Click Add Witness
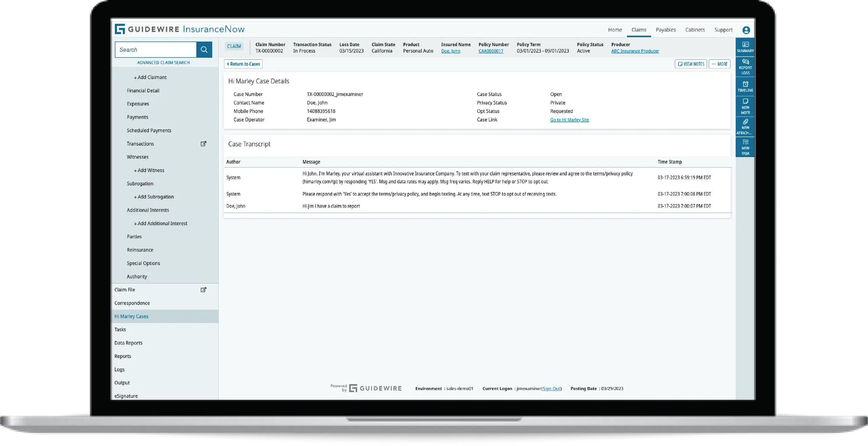 (x=149, y=170)
